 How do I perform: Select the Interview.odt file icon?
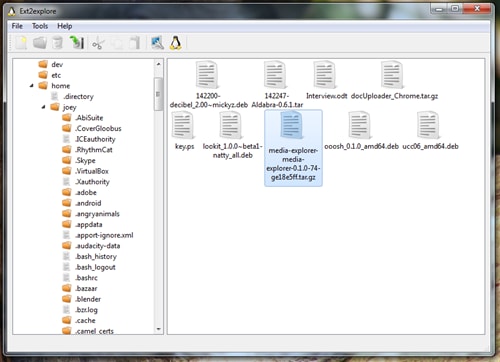pos(325,75)
